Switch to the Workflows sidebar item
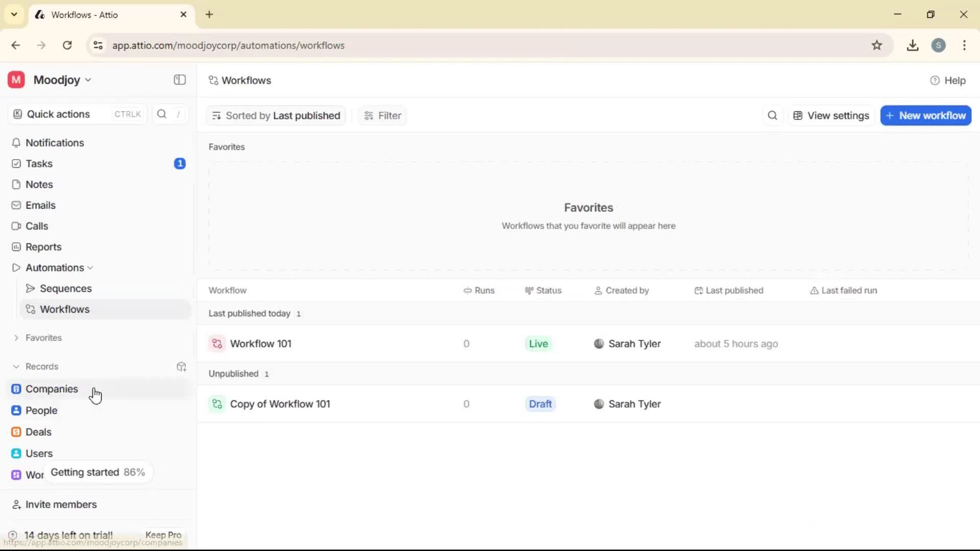This screenshot has height=551, width=980. pyautogui.click(x=65, y=309)
